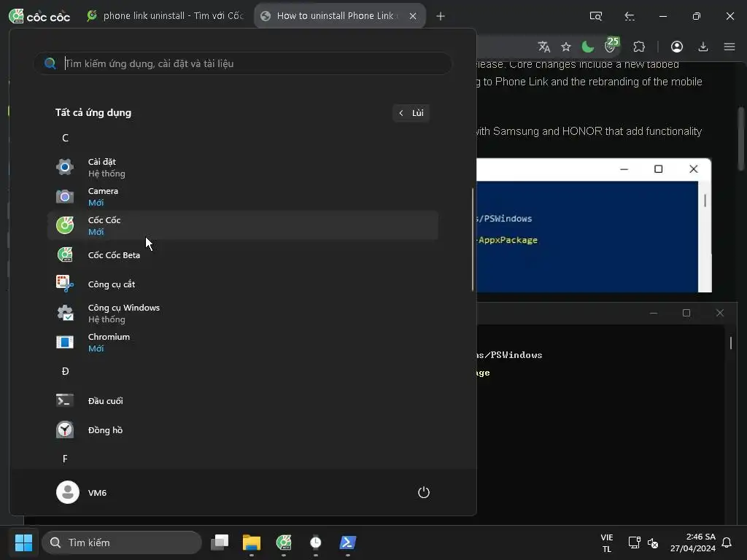
Task: Open Cốc Cốc hamburger main menu
Action: (x=729, y=46)
